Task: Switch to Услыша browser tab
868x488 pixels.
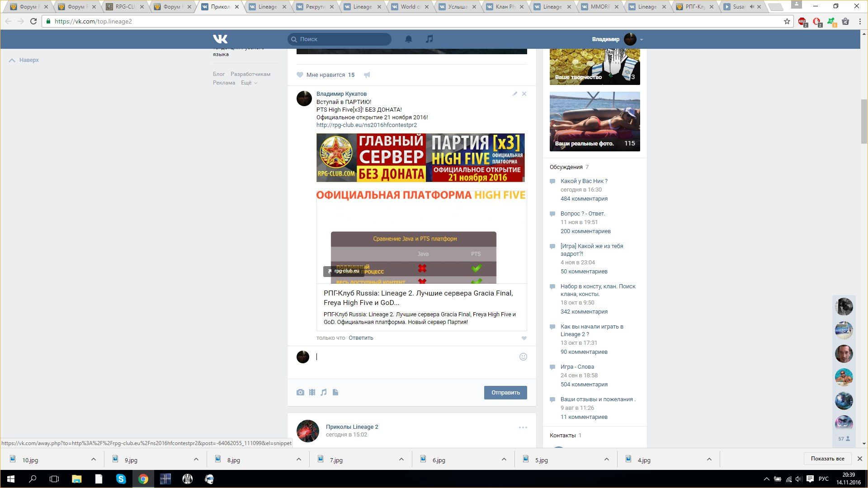Action: 458,7
